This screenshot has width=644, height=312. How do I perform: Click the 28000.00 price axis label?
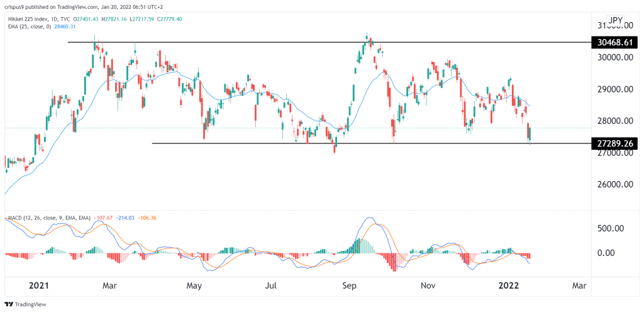[x=615, y=121]
